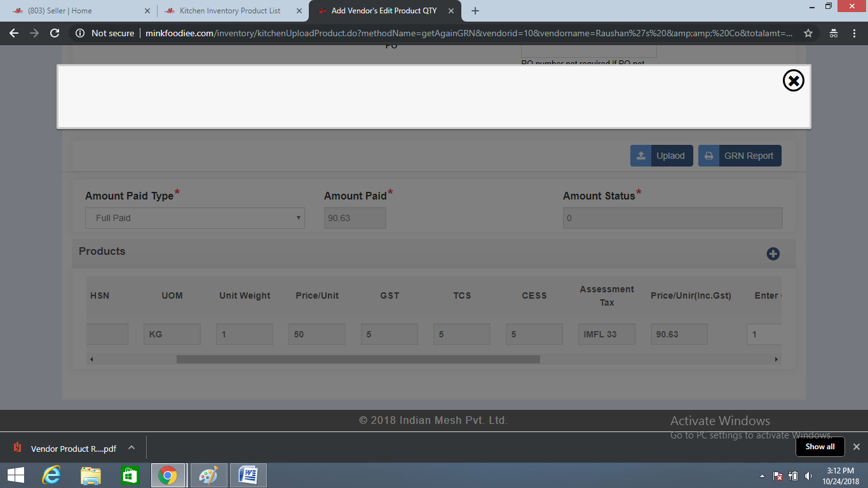Viewport: 868px width, 488px height.
Task: Click the Unit Weight field
Action: [245, 334]
